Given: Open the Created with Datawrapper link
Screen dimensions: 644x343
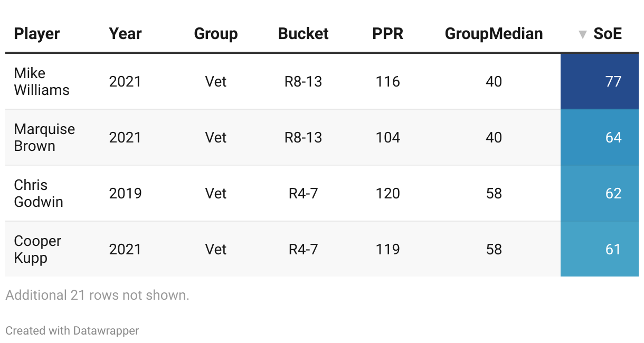Looking at the screenshot, I should click(x=72, y=331).
